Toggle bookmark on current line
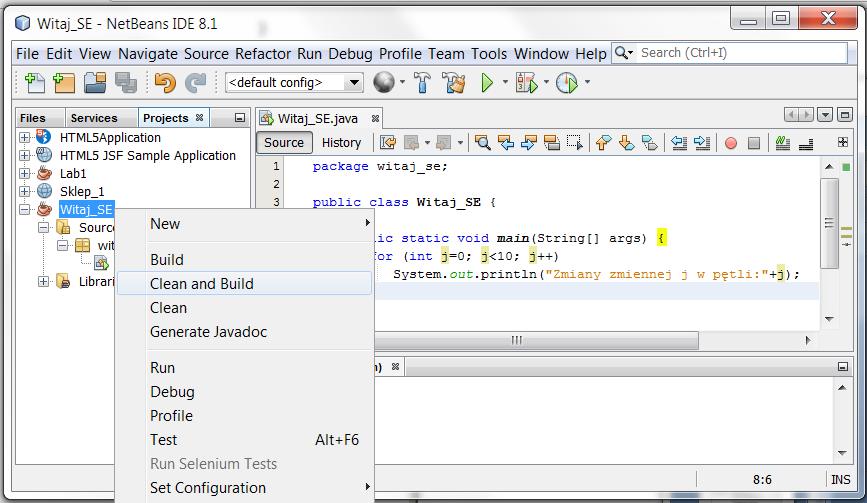 coord(650,143)
